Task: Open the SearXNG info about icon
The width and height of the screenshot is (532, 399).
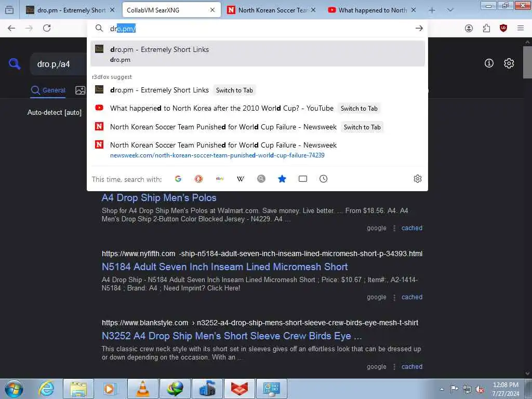Action: [489, 63]
